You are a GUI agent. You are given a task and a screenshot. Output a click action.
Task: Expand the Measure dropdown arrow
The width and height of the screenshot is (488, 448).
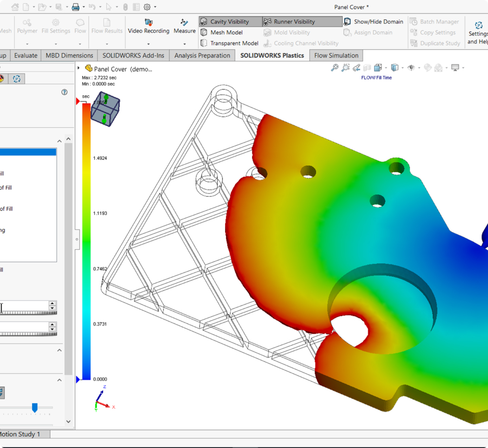(x=184, y=44)
